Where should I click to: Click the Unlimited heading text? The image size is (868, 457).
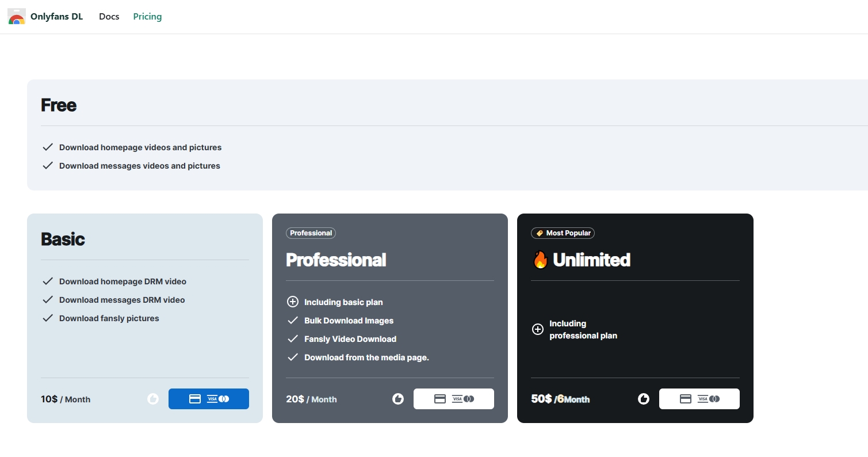coord(591,260)
